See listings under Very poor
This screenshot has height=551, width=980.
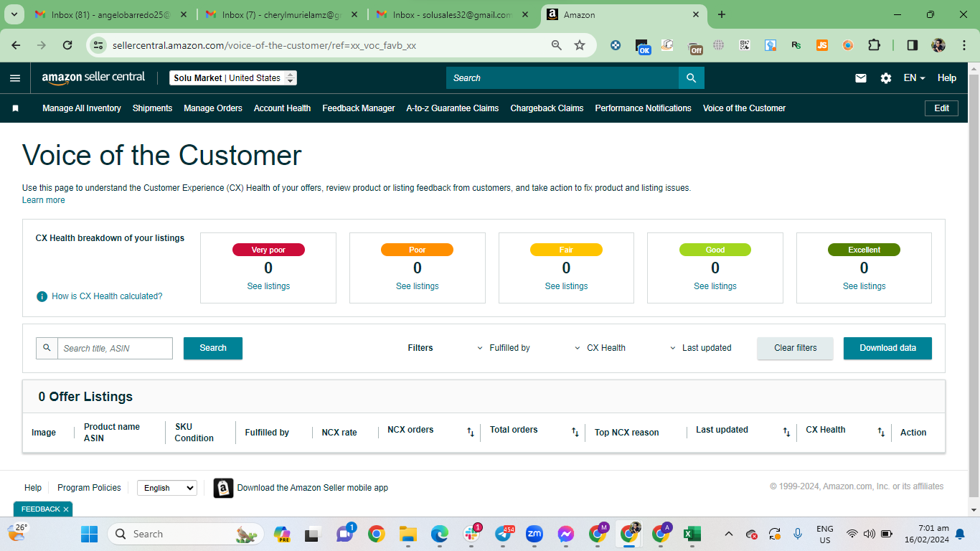pos(268,286)
